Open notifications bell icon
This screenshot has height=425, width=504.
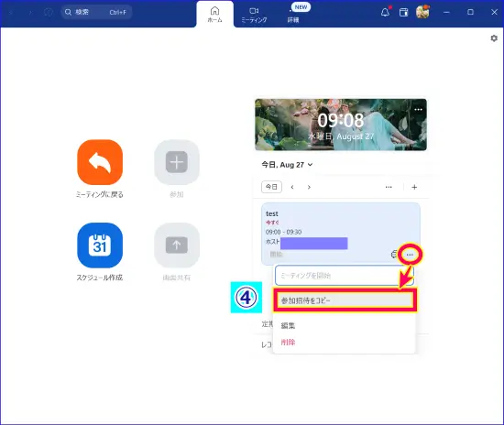(x=386, y=12)
